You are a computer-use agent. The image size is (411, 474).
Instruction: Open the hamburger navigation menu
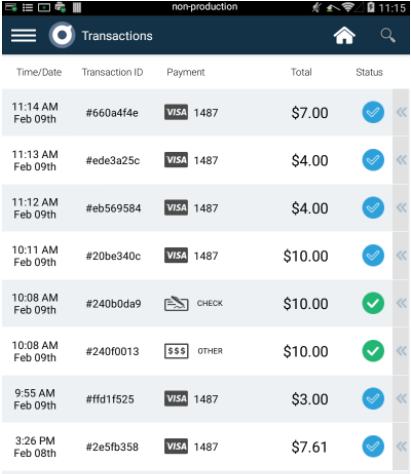(x=23, y=35)
